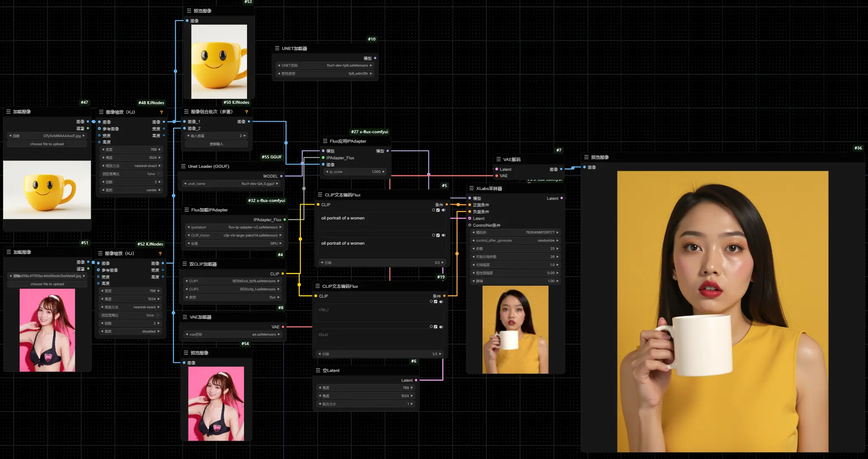Click the help question mark on 图像组合批次 node

pos(246,112)
